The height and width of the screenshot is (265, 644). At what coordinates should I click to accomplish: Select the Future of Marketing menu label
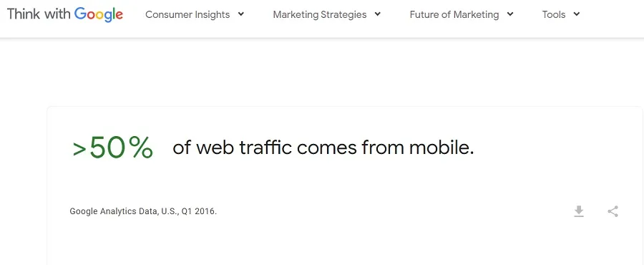[454, 15]
